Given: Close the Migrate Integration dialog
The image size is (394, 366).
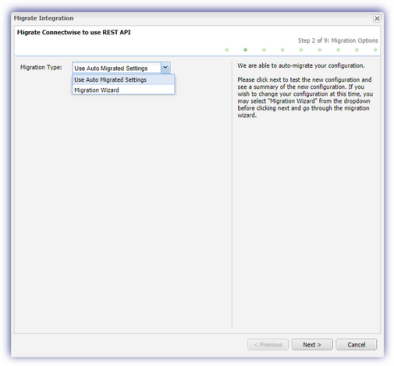Looking at the screenshot, I should point(377,18).
